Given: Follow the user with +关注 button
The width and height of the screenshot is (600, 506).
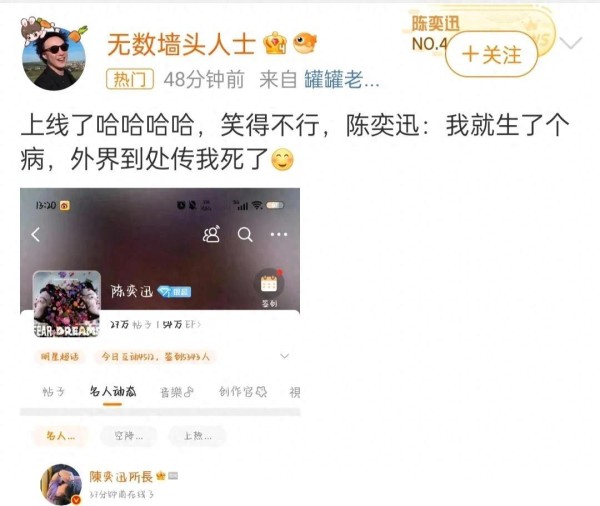Looking at the screenshot, I should tap(491, 54).
